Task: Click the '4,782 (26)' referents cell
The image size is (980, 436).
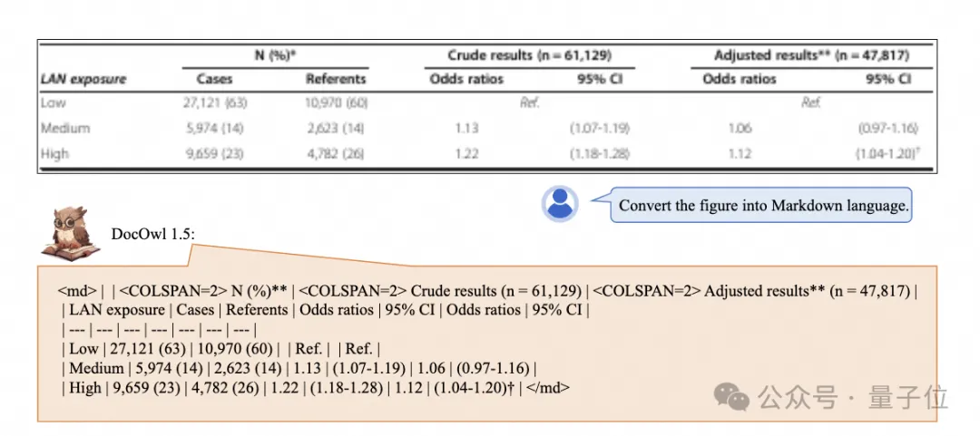Action: coord(335,153)
